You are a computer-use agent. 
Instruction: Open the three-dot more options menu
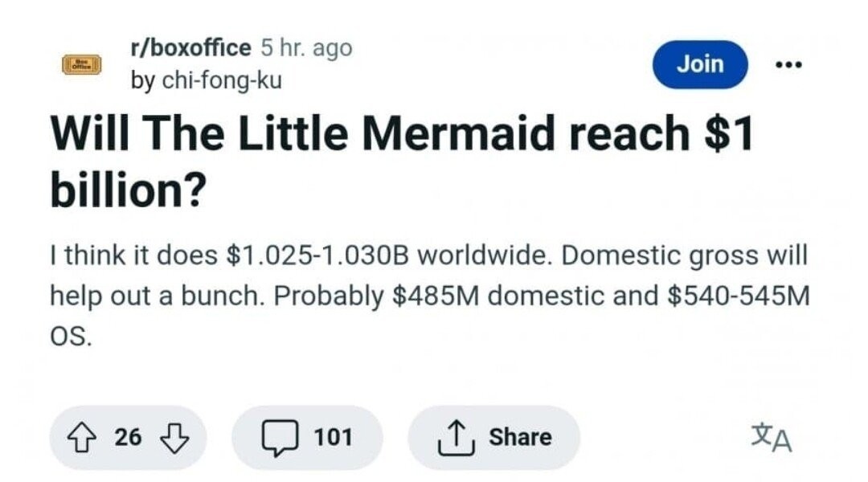pos(790,65)
